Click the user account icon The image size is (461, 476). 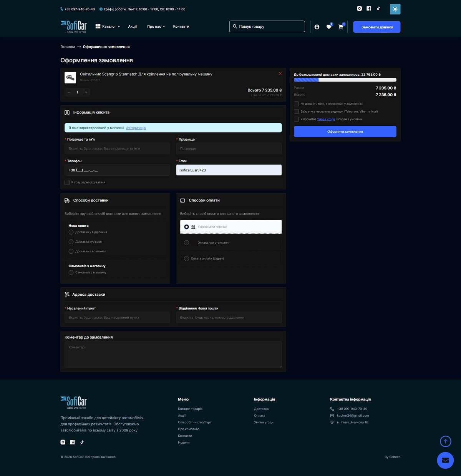(x=317, y=27)
